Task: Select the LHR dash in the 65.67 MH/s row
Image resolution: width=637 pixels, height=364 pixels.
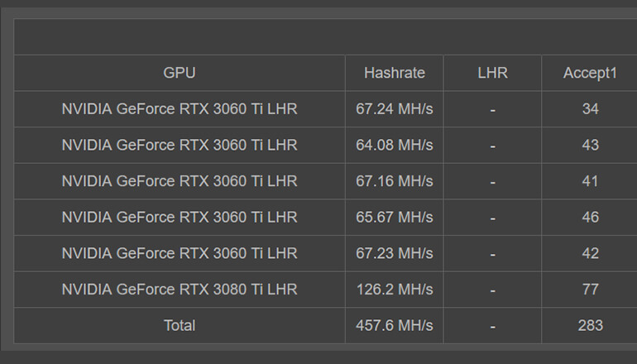Action: click(493, 218)
